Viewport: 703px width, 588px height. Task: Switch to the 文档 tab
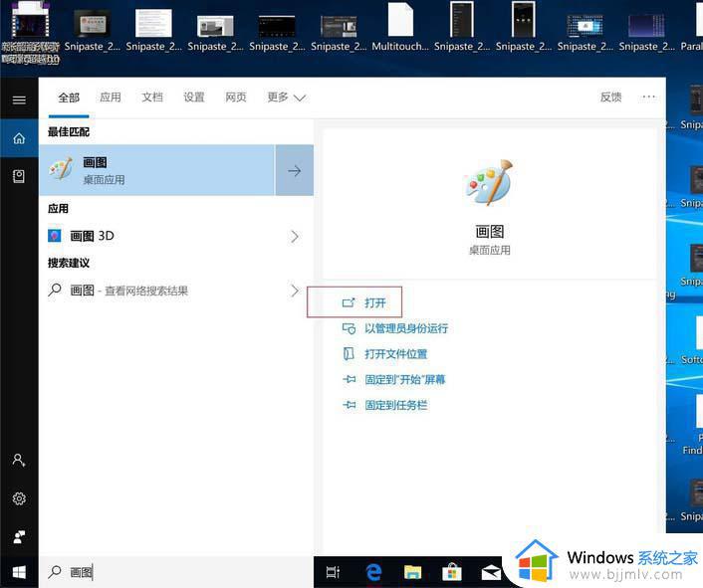[152, 98]
